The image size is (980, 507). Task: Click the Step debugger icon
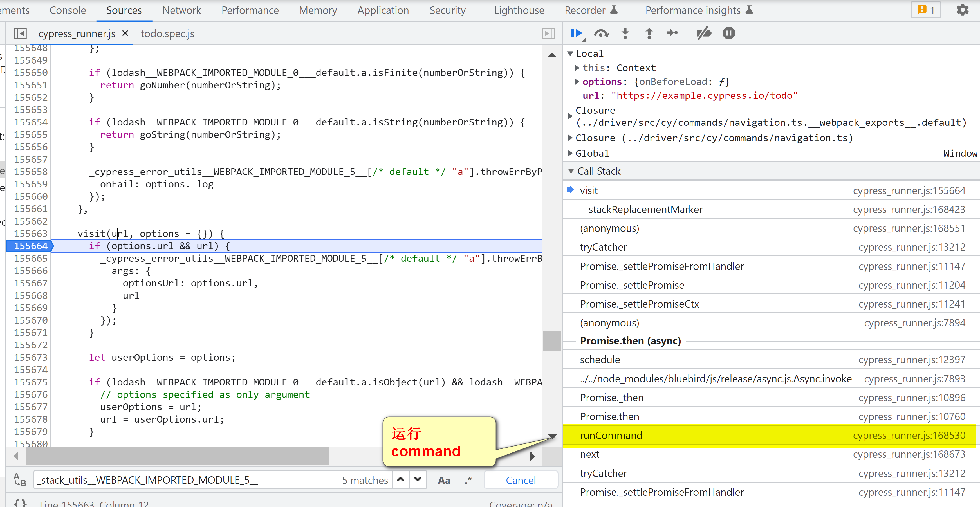point(672,33)
